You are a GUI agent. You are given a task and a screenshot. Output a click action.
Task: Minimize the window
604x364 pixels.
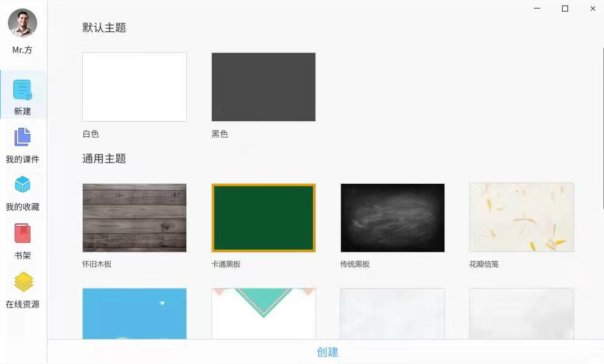point(537,8)
